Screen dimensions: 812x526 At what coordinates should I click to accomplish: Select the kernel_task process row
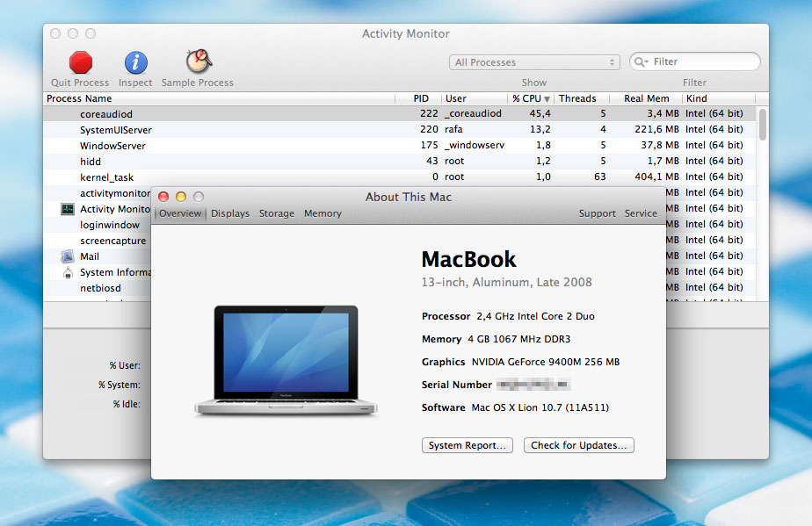coord(399,177)
